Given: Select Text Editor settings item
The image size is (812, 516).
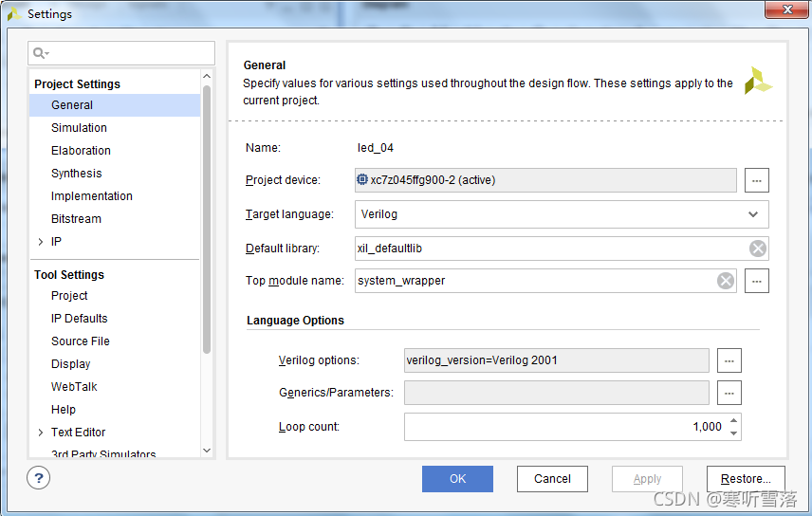Looking at the screenshot, I should 78,433.
